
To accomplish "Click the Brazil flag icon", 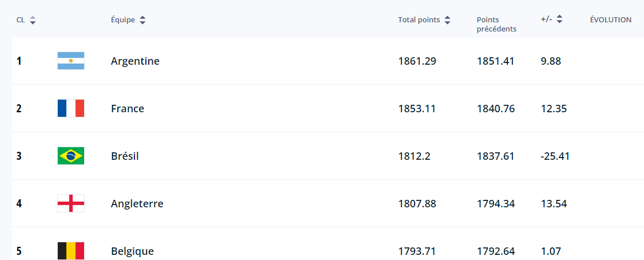I will point(71,156).
